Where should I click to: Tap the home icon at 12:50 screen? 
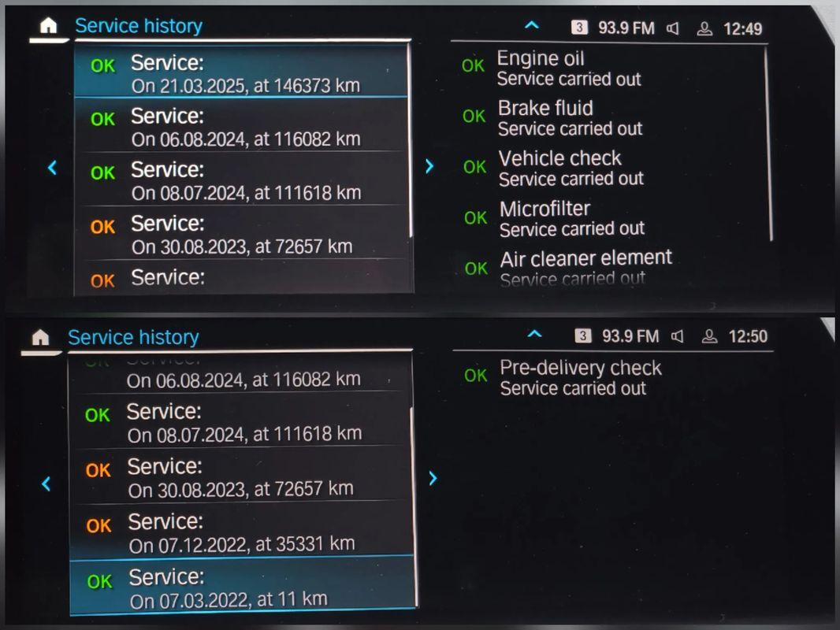coord(41,337)
